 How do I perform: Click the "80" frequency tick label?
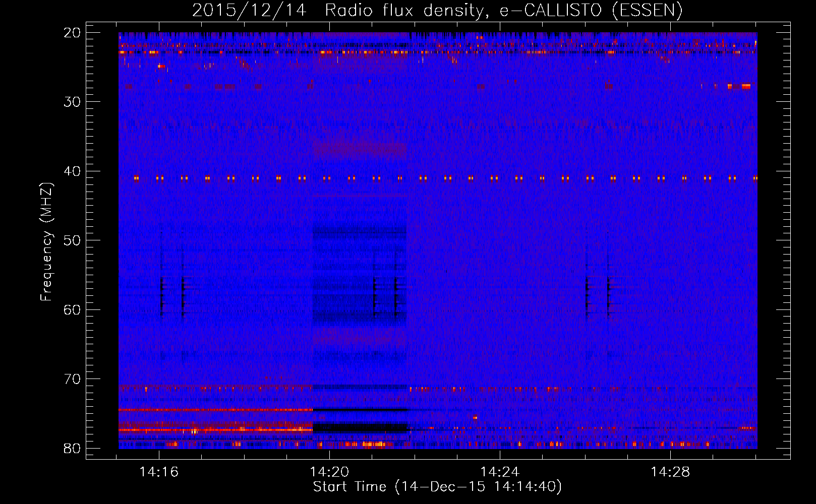tap(73, 448)
